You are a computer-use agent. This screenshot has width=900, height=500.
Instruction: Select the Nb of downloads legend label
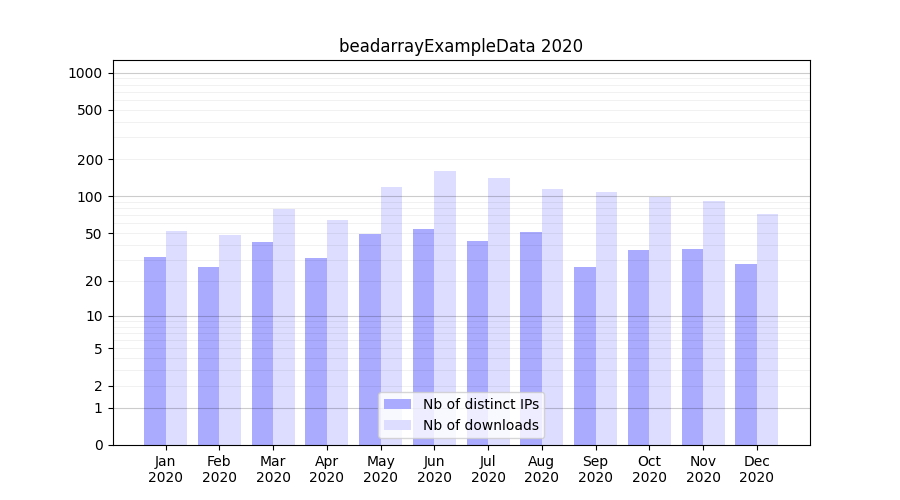(x=480, y=425)
